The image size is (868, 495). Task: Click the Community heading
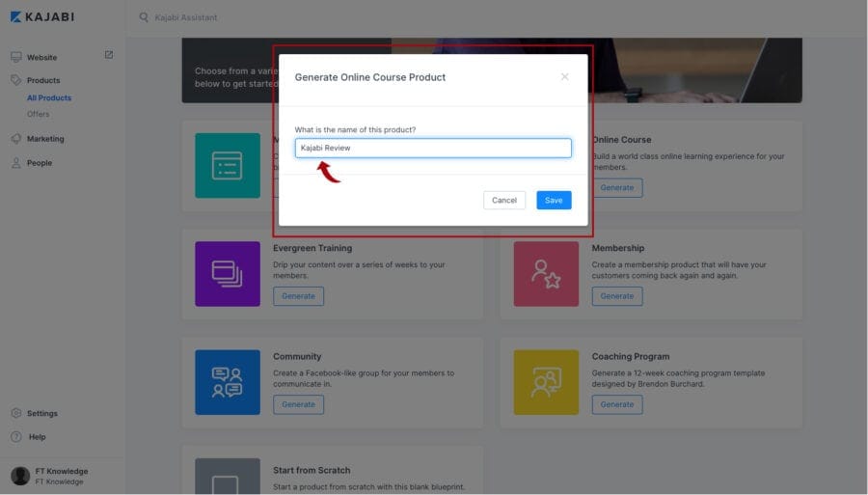[x=297, y=357]
